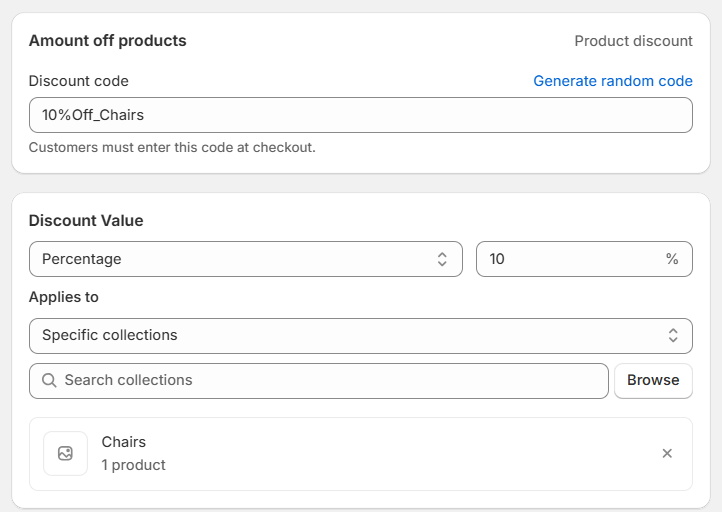This screenshot has height=512, width=722.
Task: Click the up-down arrows on Percentage selector
Action: [442, 259]
